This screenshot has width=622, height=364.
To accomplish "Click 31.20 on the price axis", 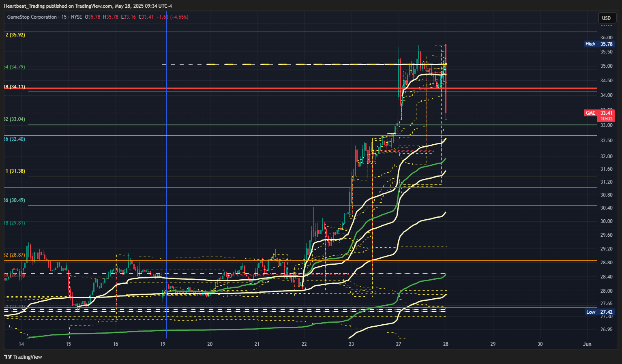I will tap(607, 182).
